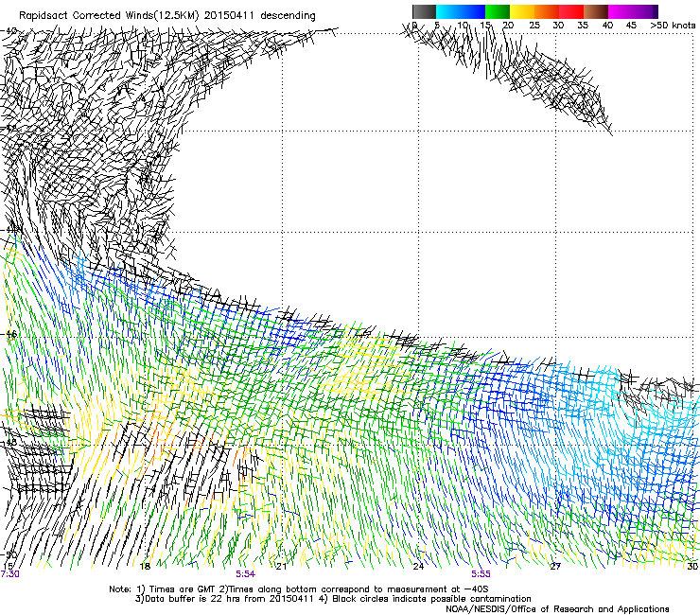Click the cyan 5-10 knots legend swatch
700x615 pixels.
[448, 11]
